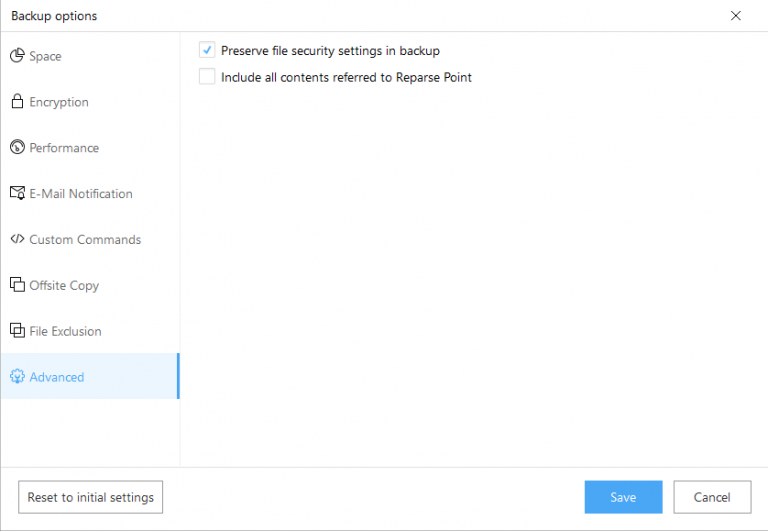This screenshot has width=768, height=531.
Task: Click the Offsite Copy icon
Action: pos(17,285)
